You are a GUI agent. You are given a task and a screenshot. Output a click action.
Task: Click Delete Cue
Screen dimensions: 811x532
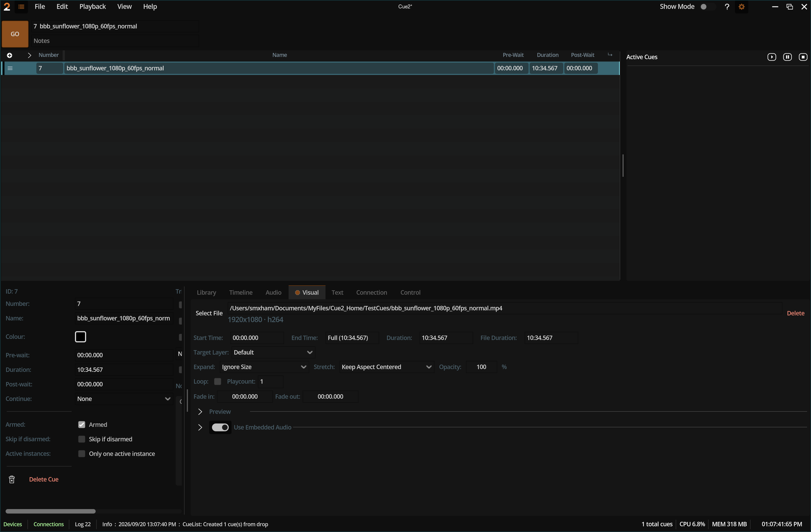44,479
